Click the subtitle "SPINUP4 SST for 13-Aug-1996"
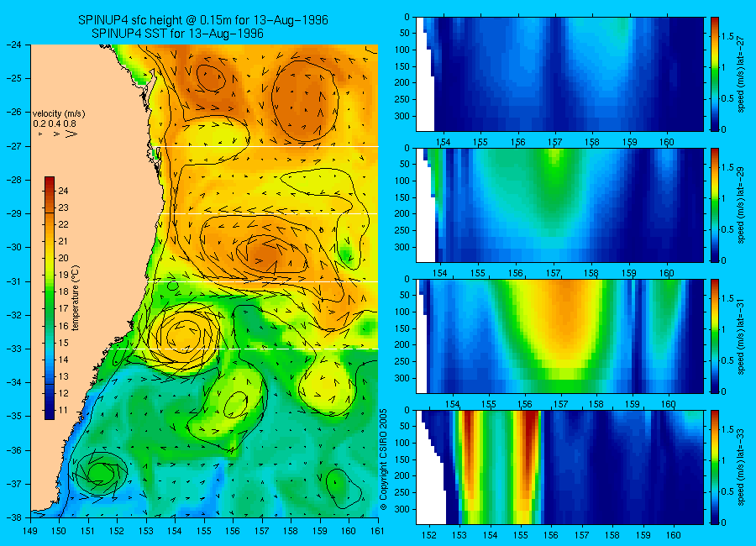The width and height of the screenshot is (756, 546). point(177,34)
